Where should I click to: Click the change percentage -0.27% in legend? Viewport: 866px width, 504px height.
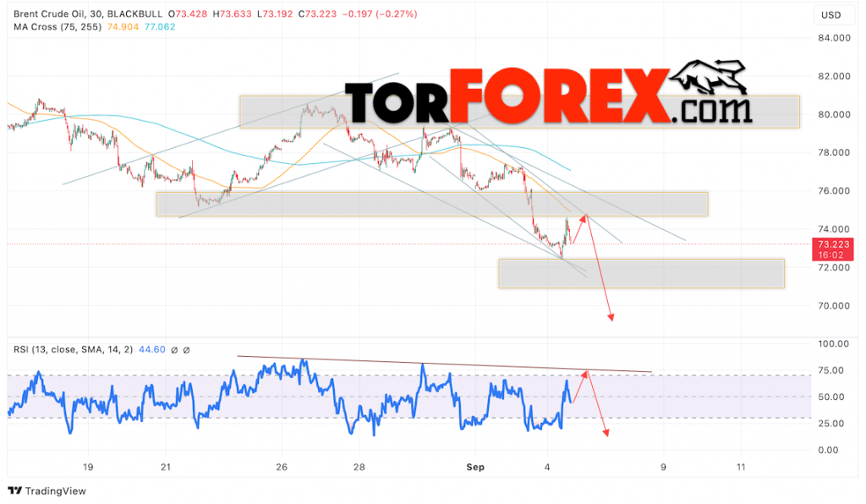394,14
